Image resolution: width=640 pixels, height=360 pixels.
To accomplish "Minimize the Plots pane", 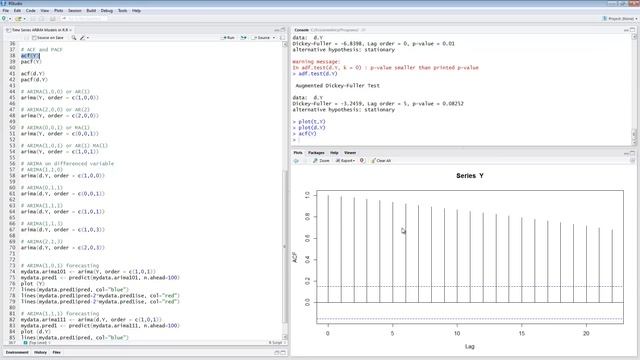I will 626,153.
